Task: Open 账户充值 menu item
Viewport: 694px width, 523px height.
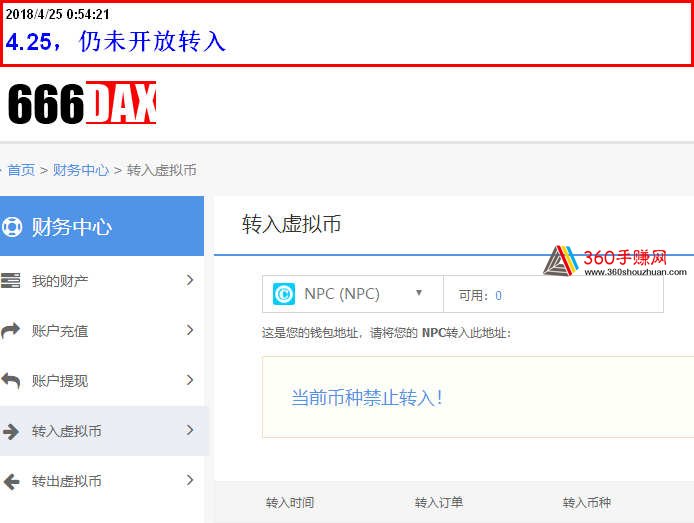Action: click(x=102, y=331)
